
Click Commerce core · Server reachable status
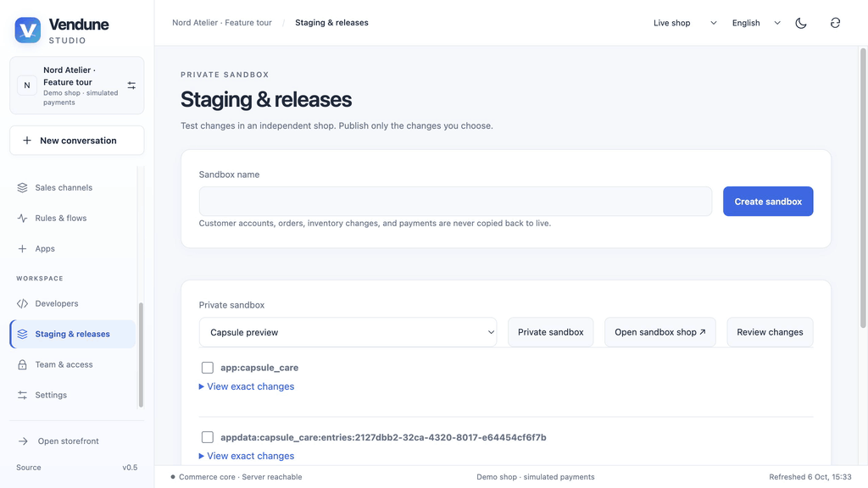236,477
